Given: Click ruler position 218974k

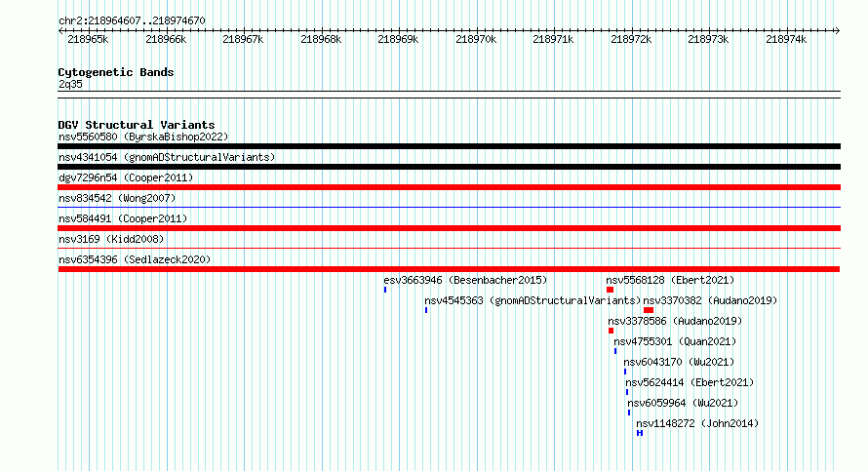Looking at the screenshot, I should (x=786, y=40).
